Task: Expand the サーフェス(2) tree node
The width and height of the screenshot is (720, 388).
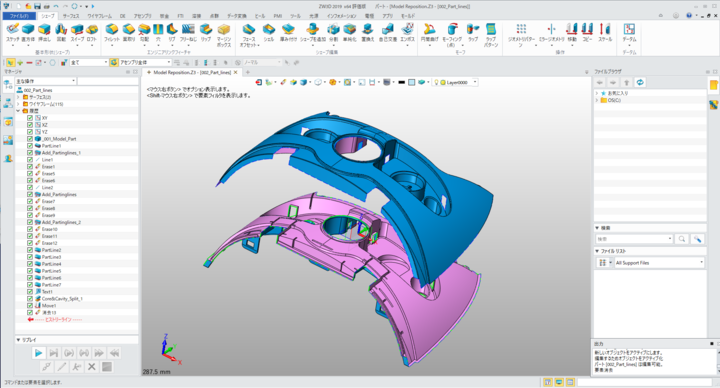Action: (18, 97)
